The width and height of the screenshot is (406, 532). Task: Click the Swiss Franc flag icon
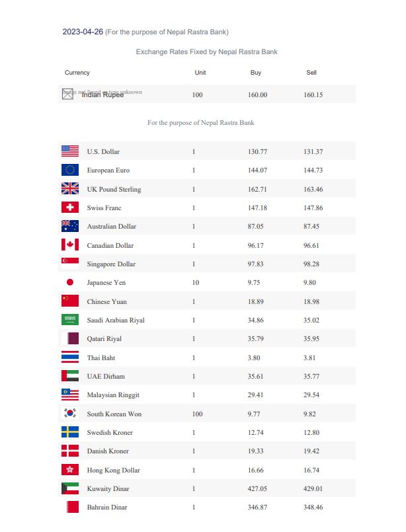(x=70, y=208)
